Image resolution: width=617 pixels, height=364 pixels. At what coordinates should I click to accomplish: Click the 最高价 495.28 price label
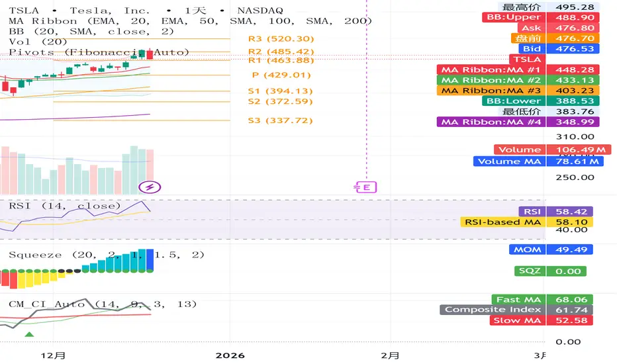(549, 7)
